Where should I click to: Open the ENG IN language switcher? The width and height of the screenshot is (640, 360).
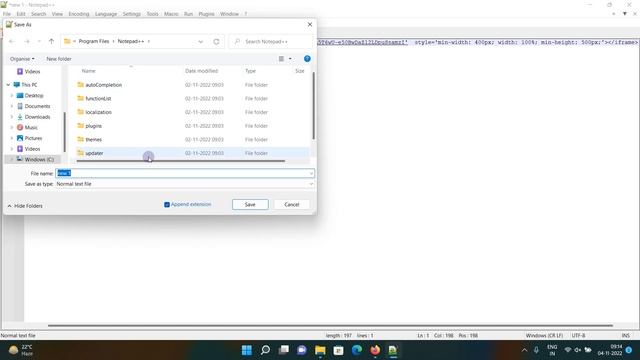click(x=552, y=350)
